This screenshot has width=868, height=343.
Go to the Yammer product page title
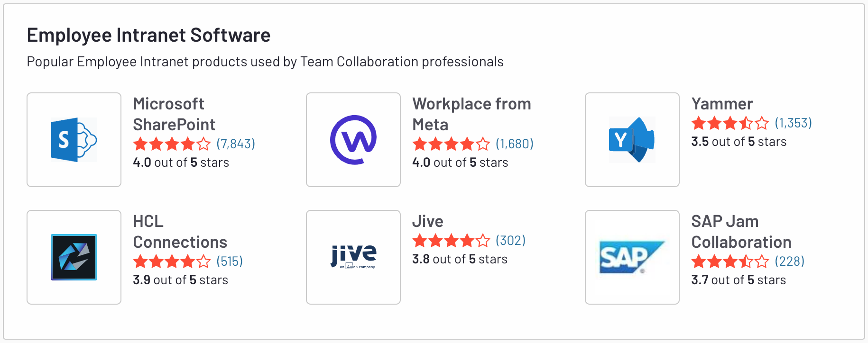(722, 104)
